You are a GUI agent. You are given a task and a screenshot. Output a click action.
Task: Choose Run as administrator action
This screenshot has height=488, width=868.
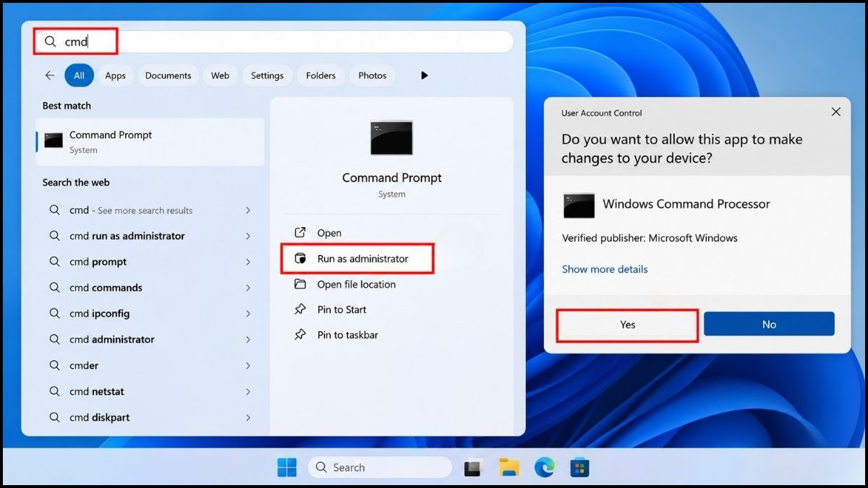[357, 259]
